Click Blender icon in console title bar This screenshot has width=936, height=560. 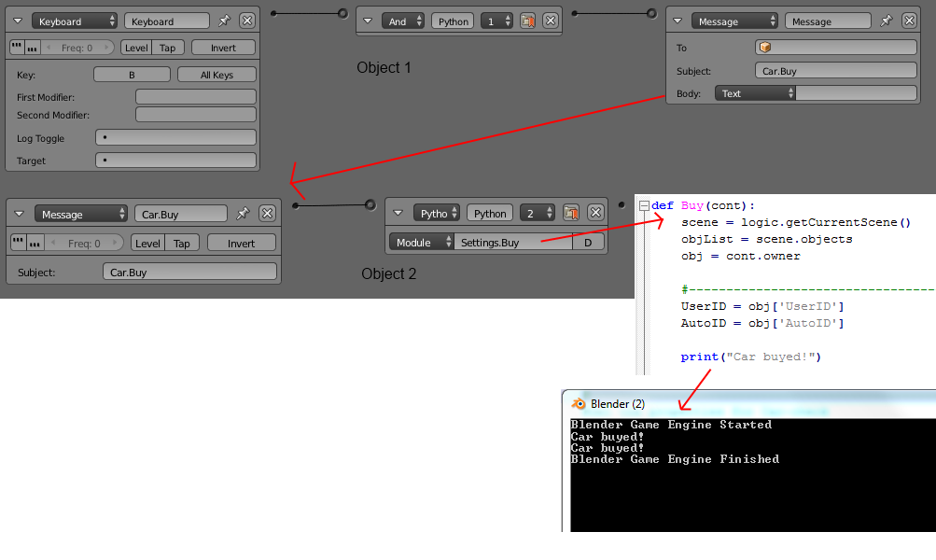coord(578,403)
